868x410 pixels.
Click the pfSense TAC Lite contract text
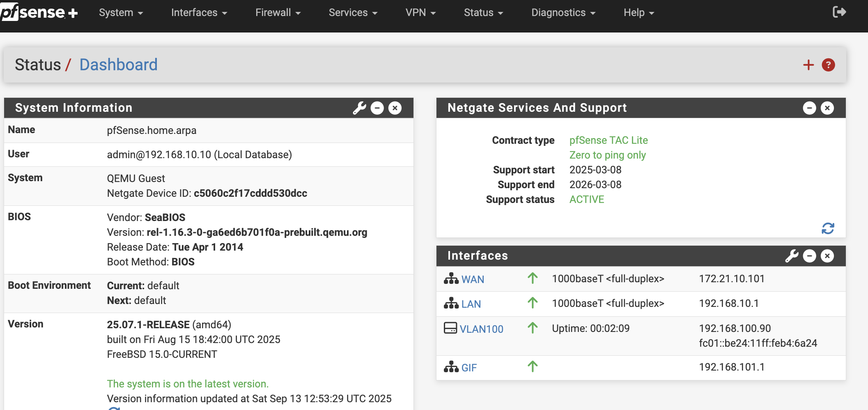click(609, 141)
